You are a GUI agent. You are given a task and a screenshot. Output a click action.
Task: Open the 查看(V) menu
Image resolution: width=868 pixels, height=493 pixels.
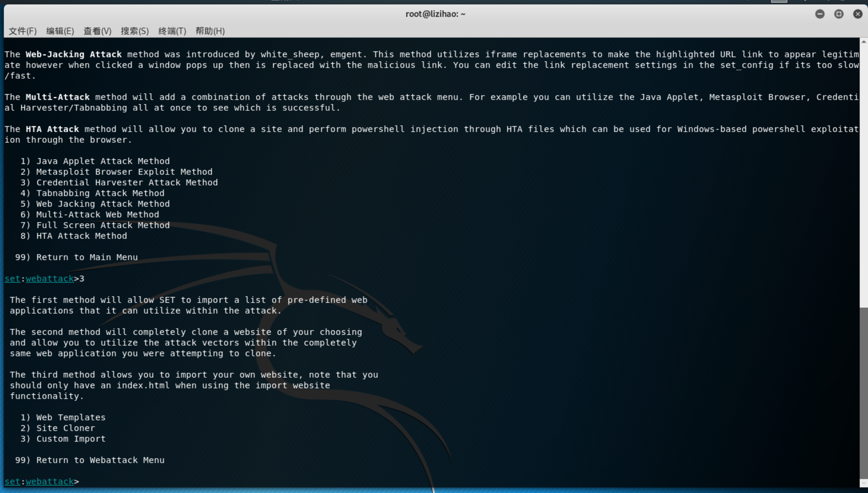click(97, 31)
